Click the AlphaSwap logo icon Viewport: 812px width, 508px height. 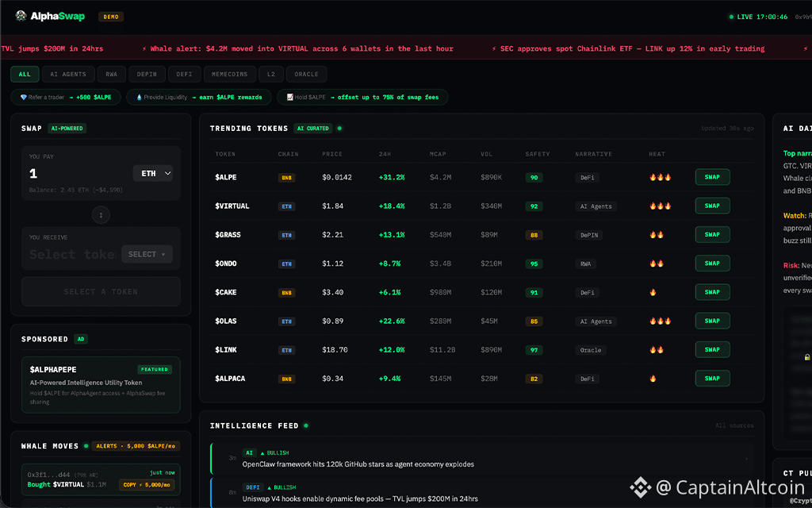[x=21, y=16]
